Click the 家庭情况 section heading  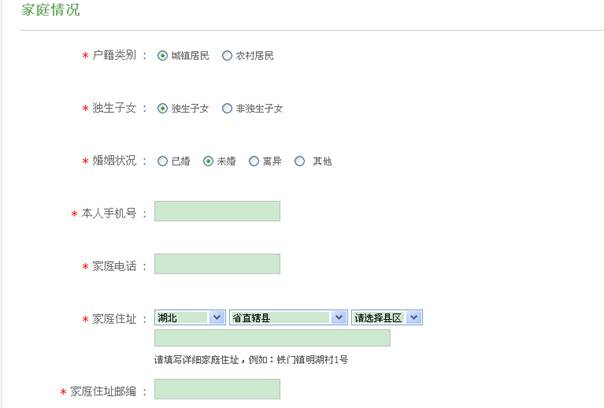pos(52,10)
